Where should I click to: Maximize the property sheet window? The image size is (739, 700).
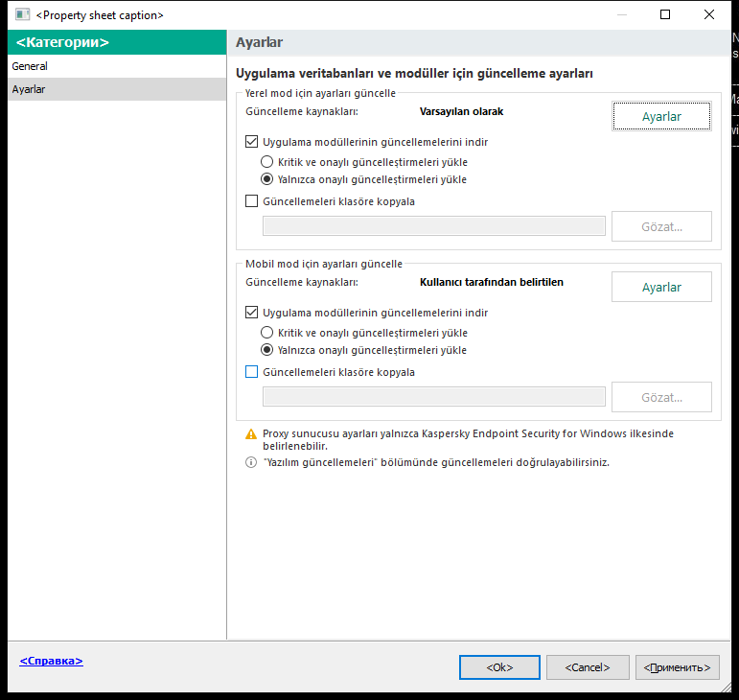click(x=665, y=14)
